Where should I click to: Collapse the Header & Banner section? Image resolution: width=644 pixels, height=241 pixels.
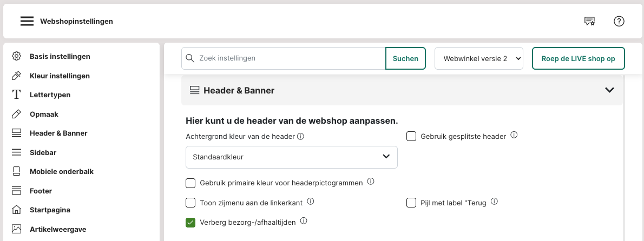tap(609, 90)
